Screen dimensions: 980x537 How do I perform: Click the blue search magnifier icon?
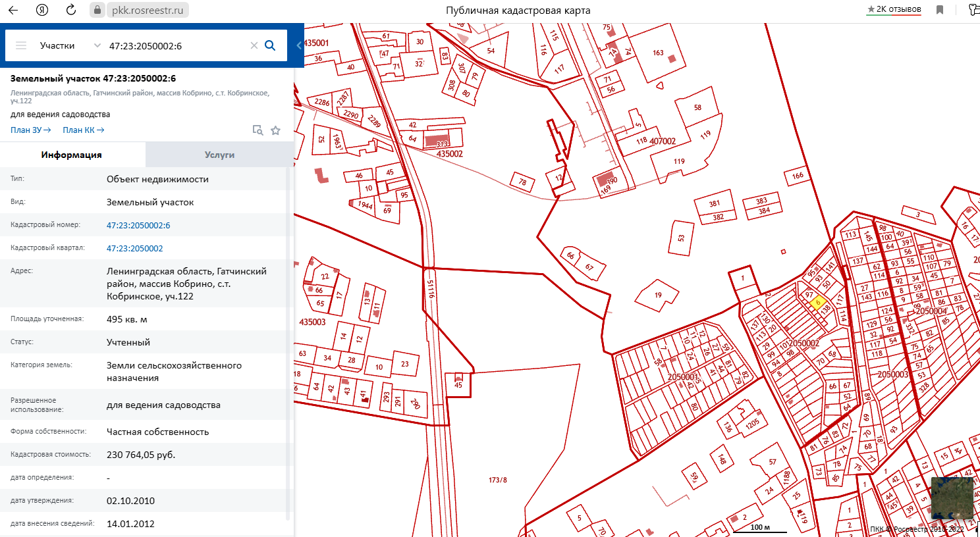point(270,45)
